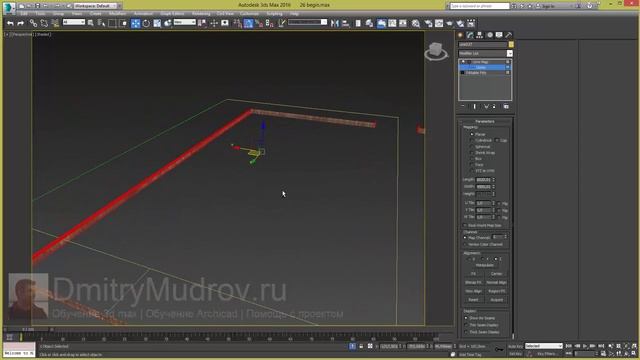Screen dimensions: 640x360
Task: Activate the Bind to Space Warp tool
Action: (x=55, y=24)
